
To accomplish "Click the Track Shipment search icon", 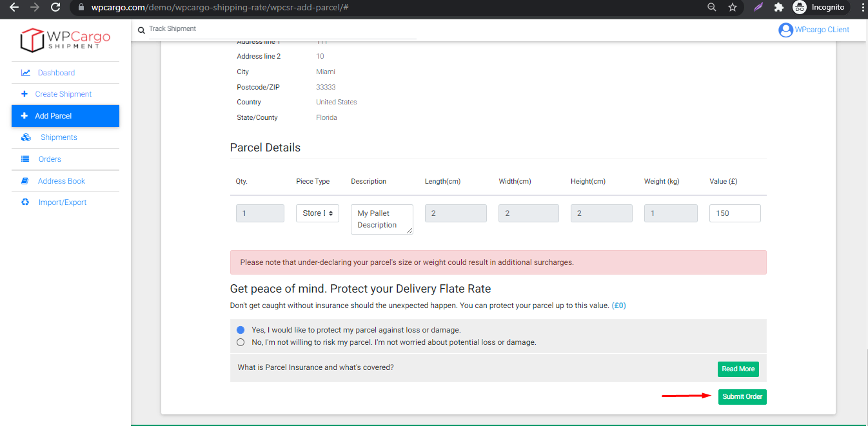I will tap(141, 30).
